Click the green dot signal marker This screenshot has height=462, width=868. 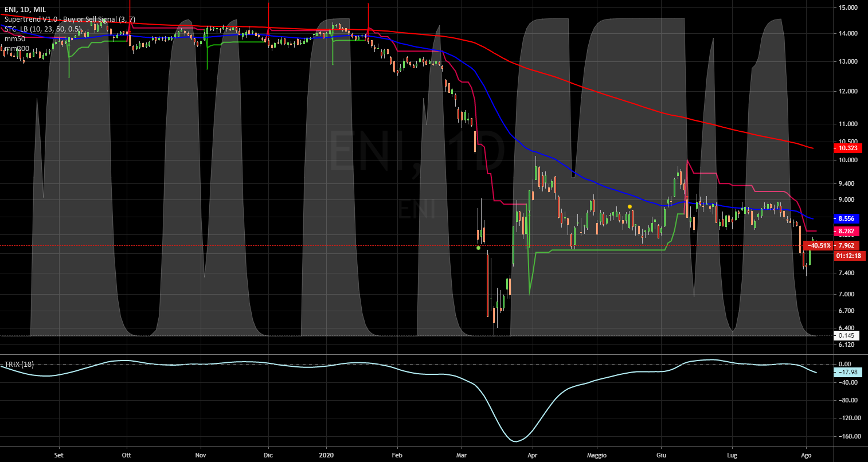click(478, 248)
